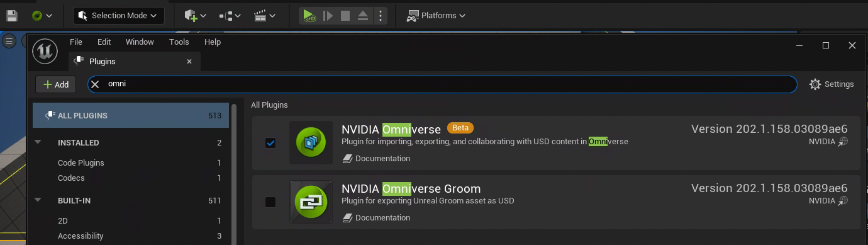Disable the NVIDIA Omniverse plugin checkbox

click(270, 143)
